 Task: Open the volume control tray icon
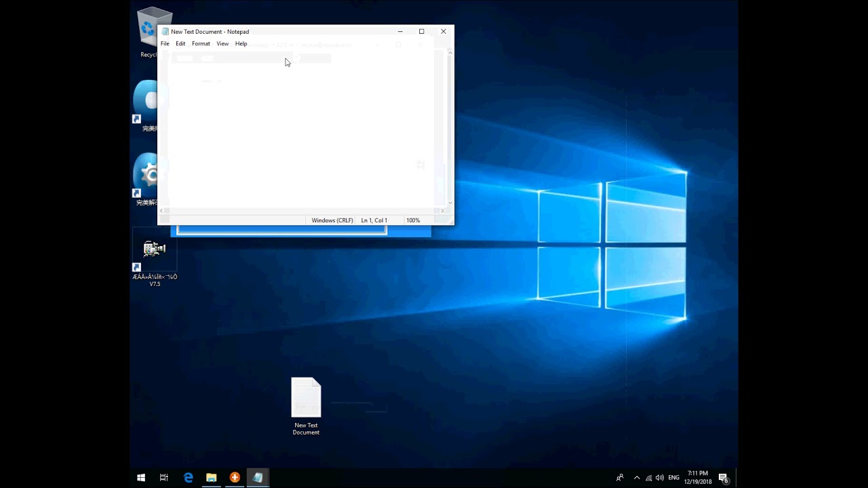[x=660, y=478]
